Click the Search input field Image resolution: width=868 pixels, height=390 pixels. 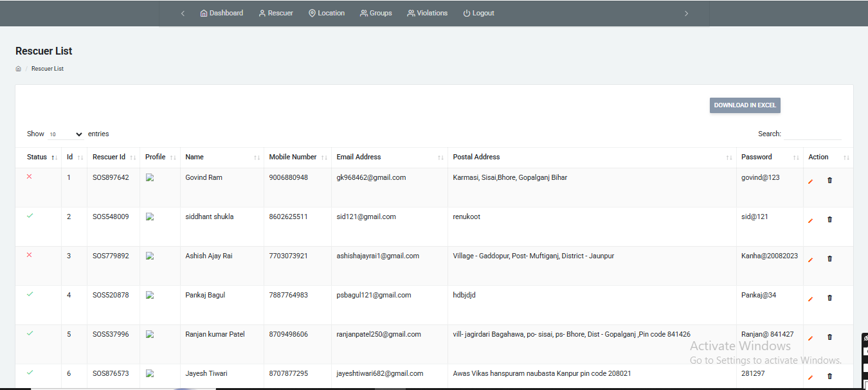(812, 134)
